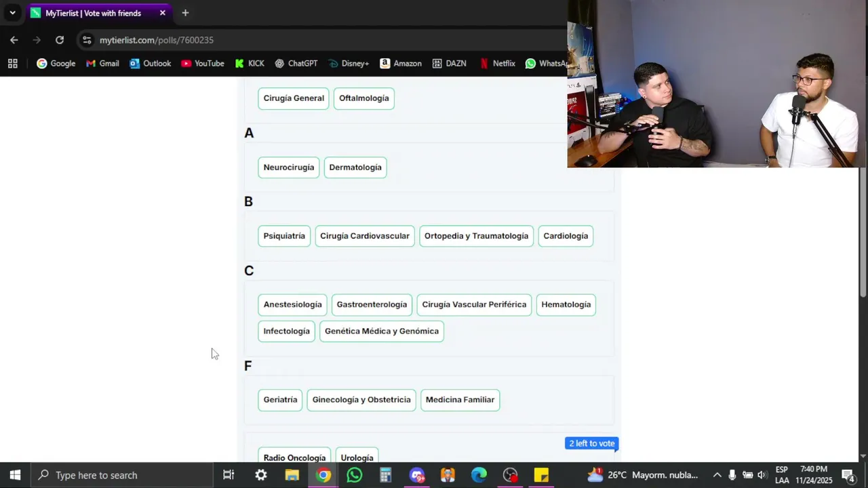Open Sticky Notes from the taskbar
Viewport: 868px width, 488px height.
(x=541, y=475)
